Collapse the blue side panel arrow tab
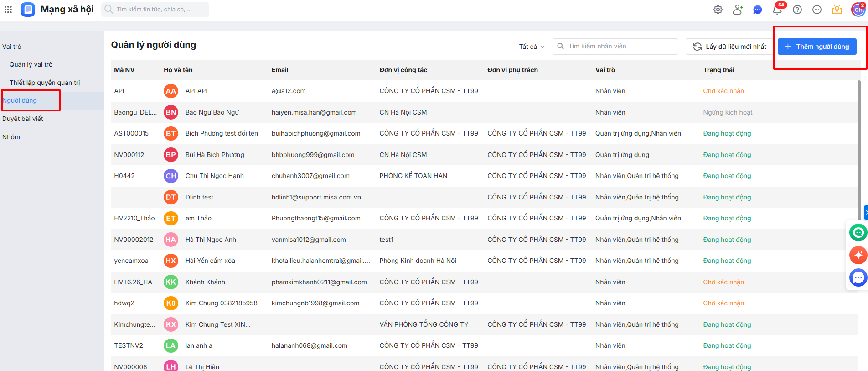This screenshot has width=868, height=371. pyautogui.click(x=866, y=213)
